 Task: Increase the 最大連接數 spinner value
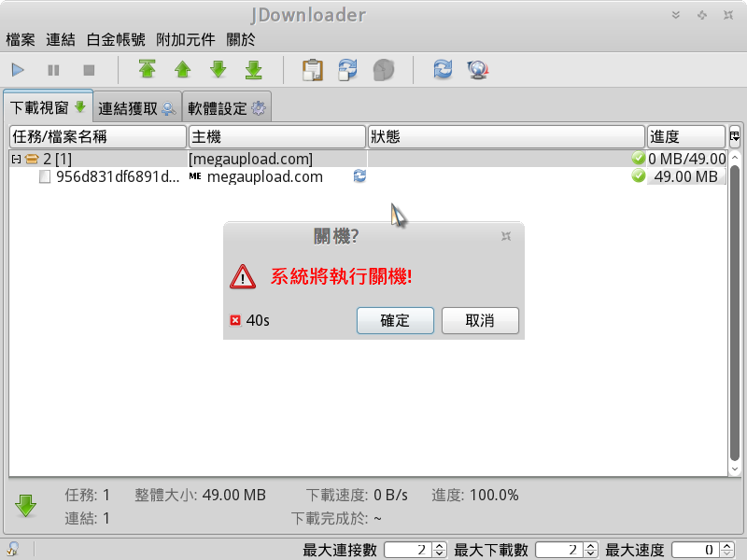tap(440, 546)
